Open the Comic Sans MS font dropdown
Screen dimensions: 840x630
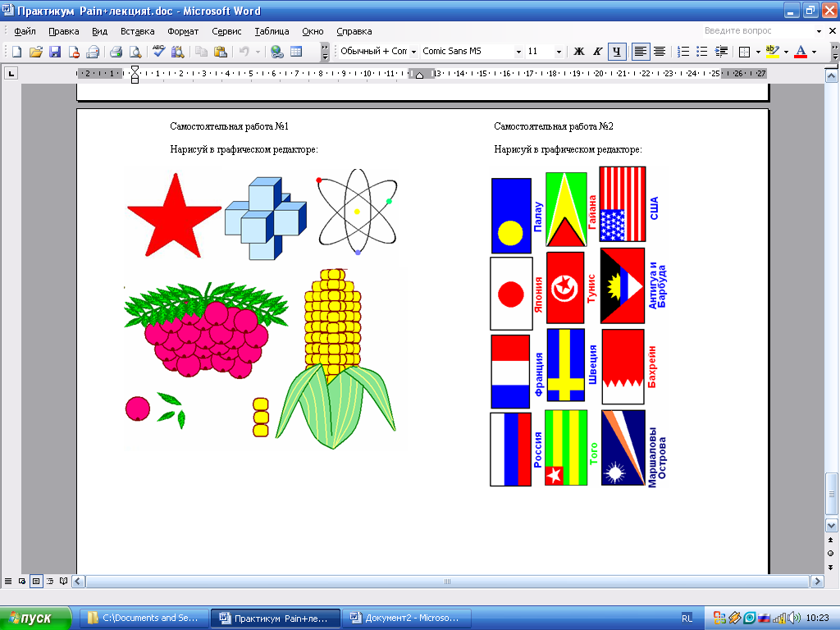pyautogui.click(x=518, y=52)
